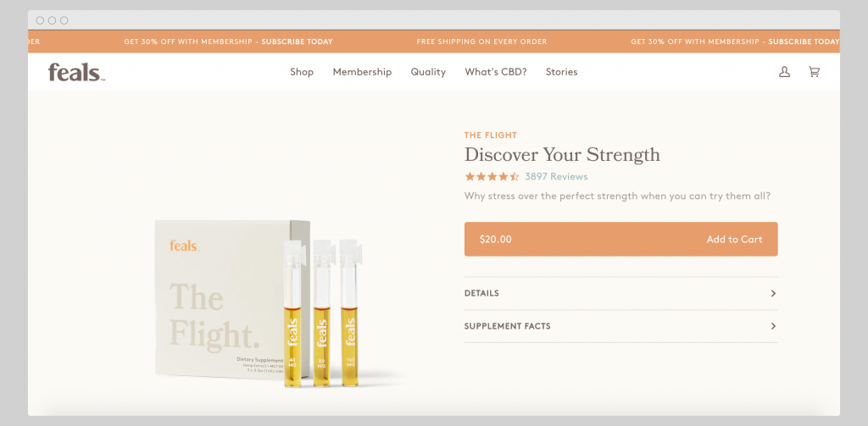Click the $20.00 Add to Cart button
Image resolution: width=868 pixels, height=426 pixels.
[620, 239]
